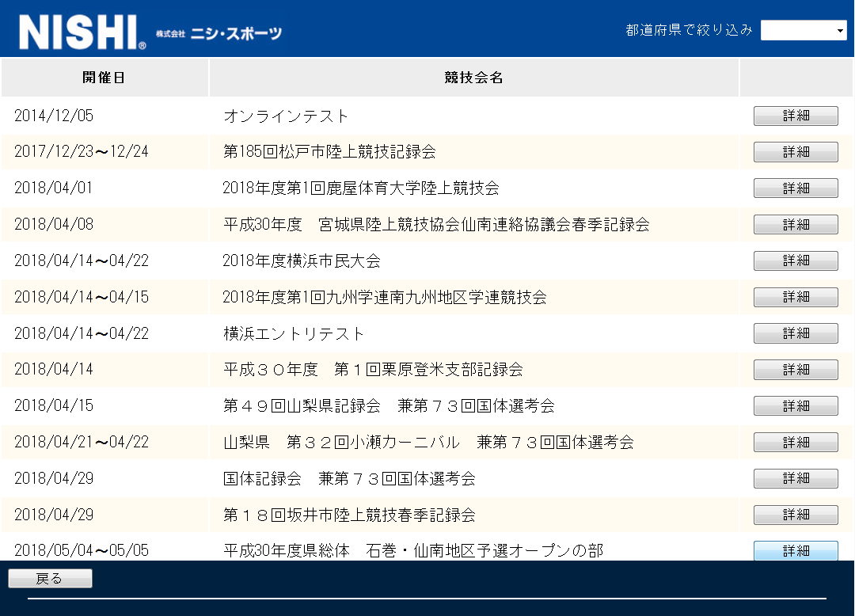View details of 第185回松戸市陸上競技記録会
The width and height of the screenshot is (855, 616).
coord(795,152)
